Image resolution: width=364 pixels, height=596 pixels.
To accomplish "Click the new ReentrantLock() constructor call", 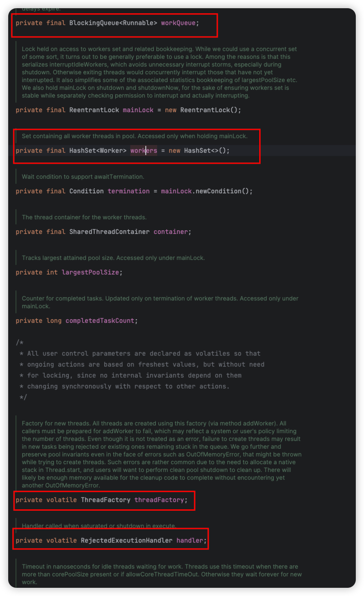I will point(210,110).
